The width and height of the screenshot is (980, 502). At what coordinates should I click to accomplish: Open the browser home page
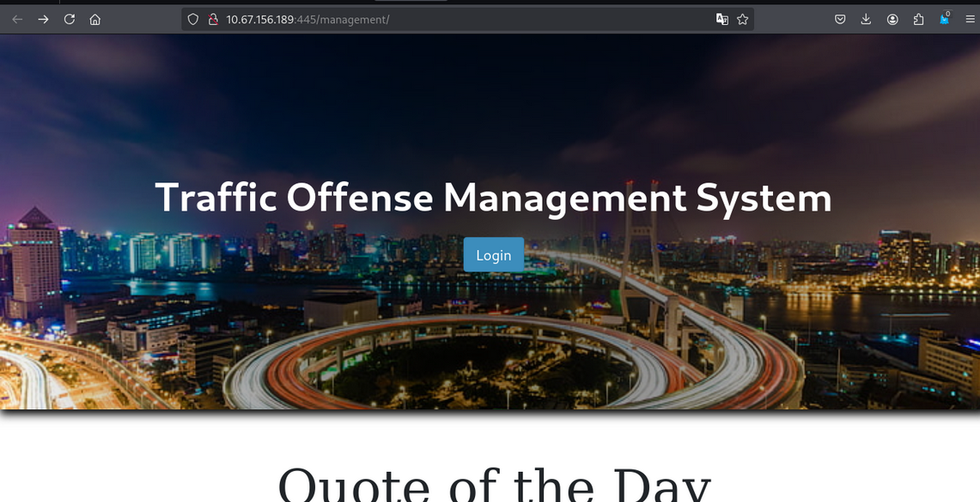click(x=95, y=19)
